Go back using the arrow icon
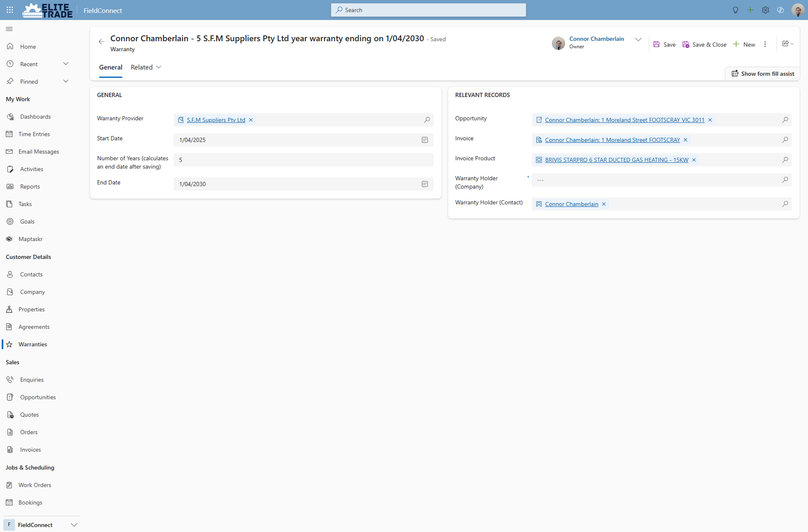The width and height of the screenshot is (808, 532). [x=101, y=42]
